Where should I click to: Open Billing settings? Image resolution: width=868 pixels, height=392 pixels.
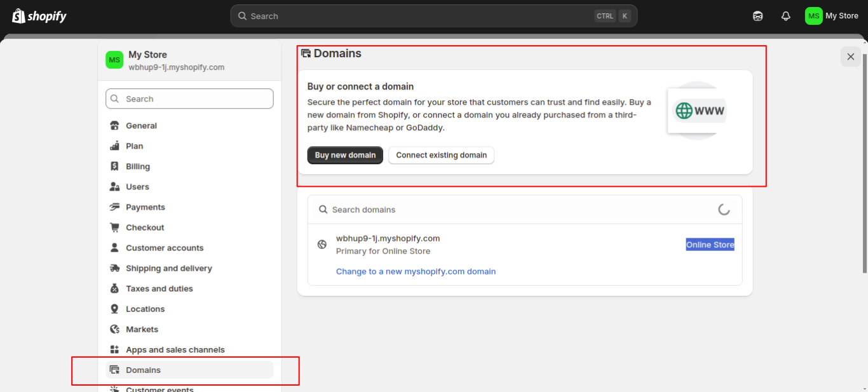[137, 166]
